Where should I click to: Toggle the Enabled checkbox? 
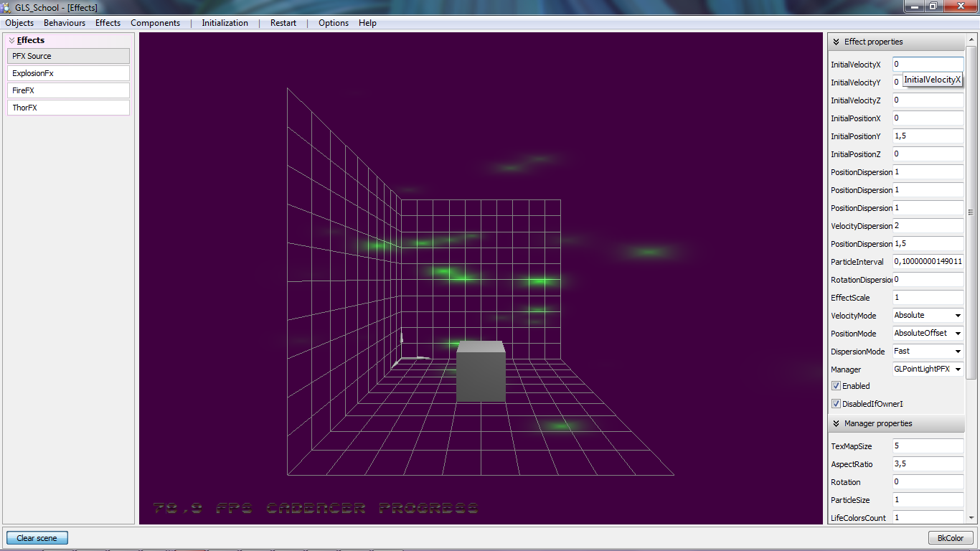[x=836, y=386]
